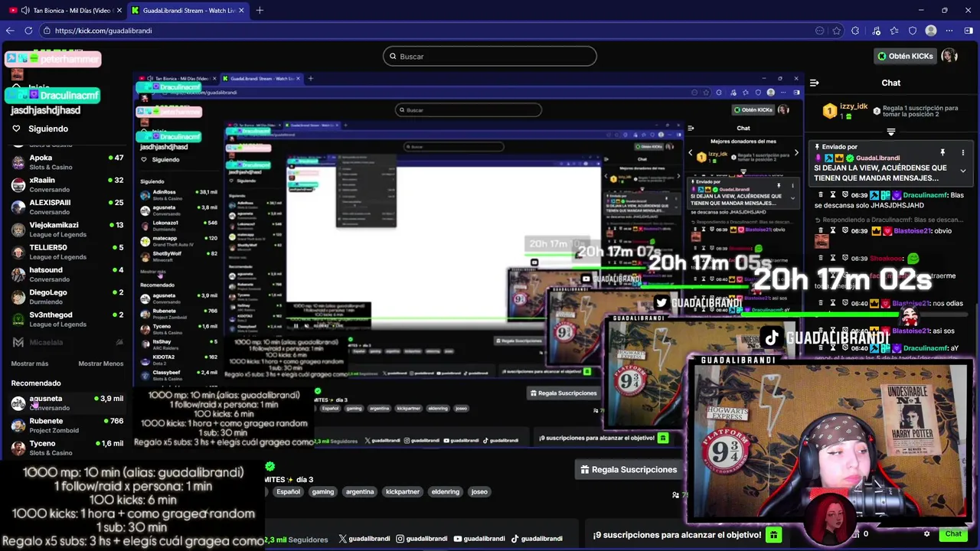The width and height of the screenshot is (980, 551).
Task: Select the Español tag
Action: tap(288, 492)
